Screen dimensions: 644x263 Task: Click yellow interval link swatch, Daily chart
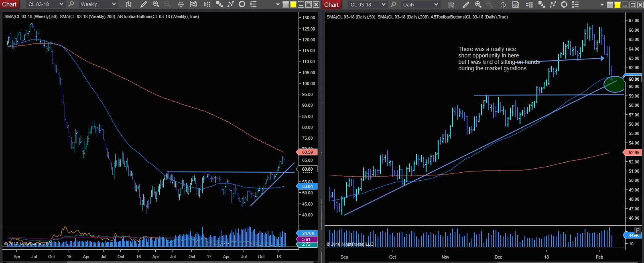click(x=618, y=4)
